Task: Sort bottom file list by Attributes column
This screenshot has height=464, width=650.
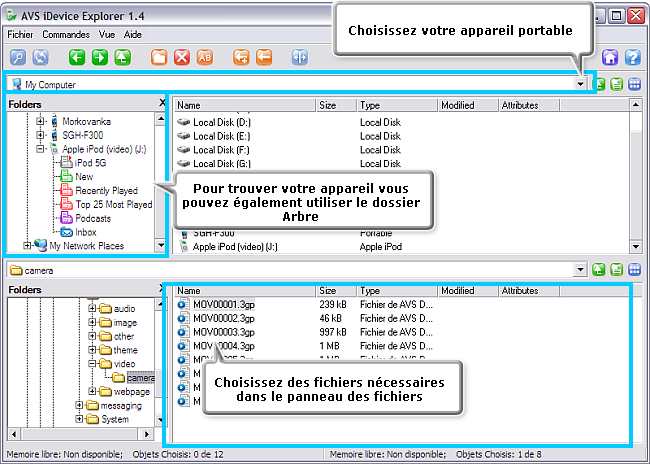Action: tap(529, 291)
